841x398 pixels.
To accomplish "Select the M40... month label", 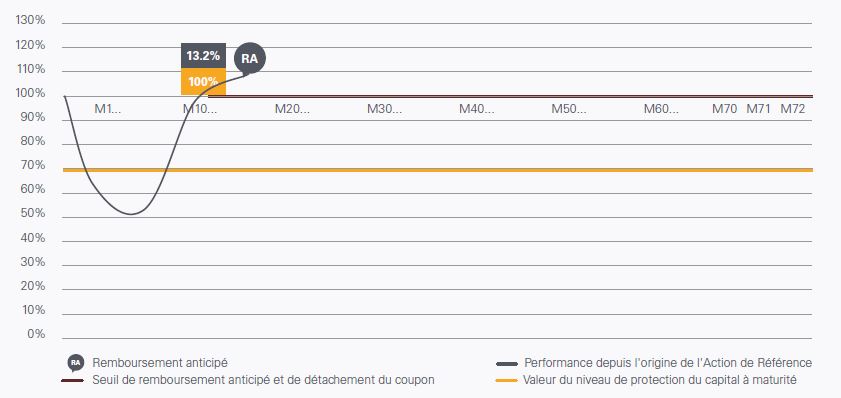I will pos(477,109).
